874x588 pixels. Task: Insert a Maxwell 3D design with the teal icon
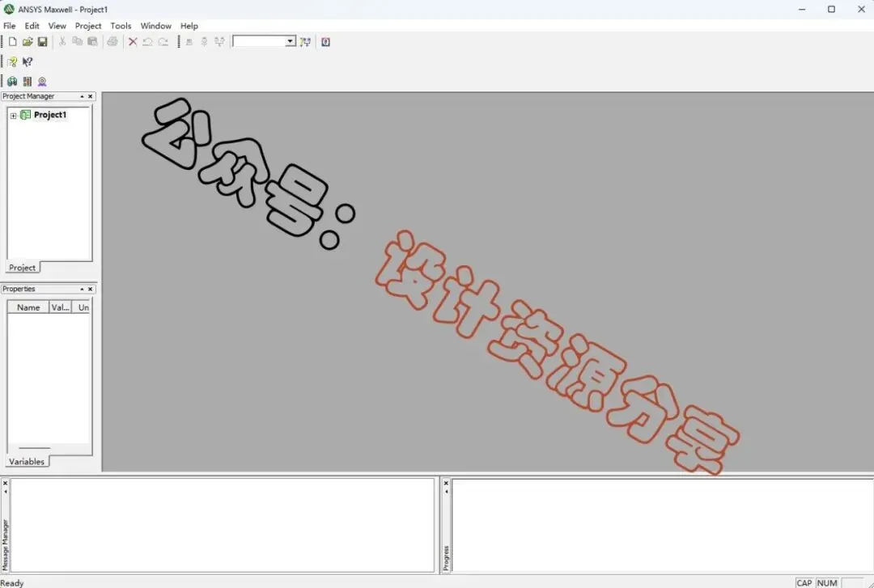point(12,82)
